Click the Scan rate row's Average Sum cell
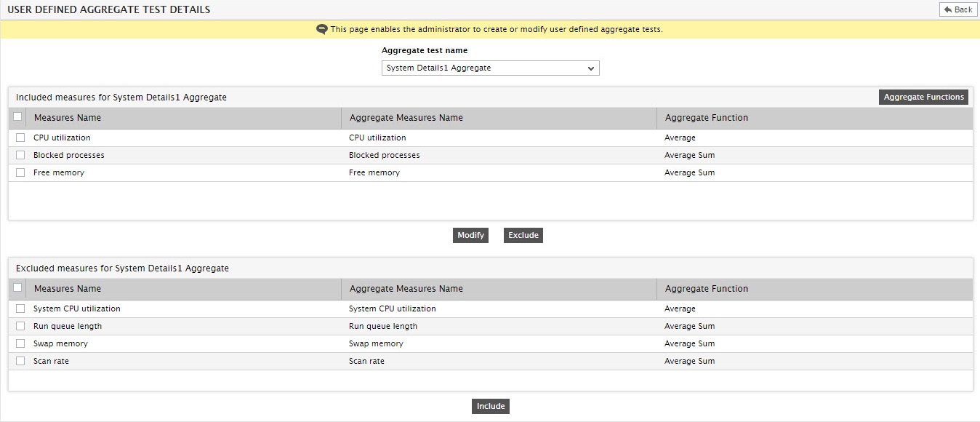 tap(689, 361)
